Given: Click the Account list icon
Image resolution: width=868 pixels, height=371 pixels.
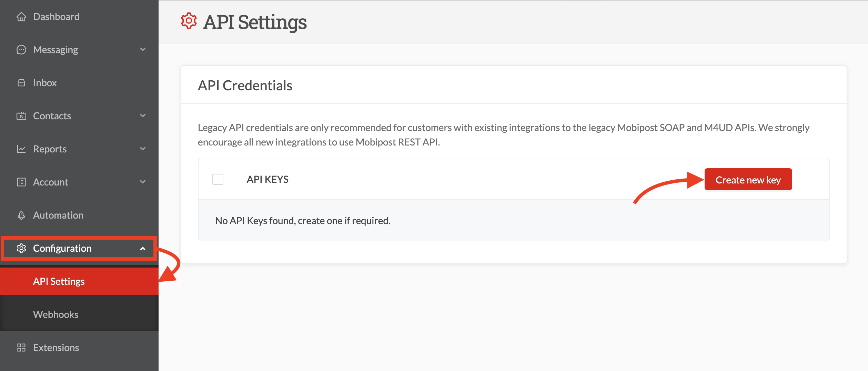Looking at the screenshot, I should pos(21,182).
